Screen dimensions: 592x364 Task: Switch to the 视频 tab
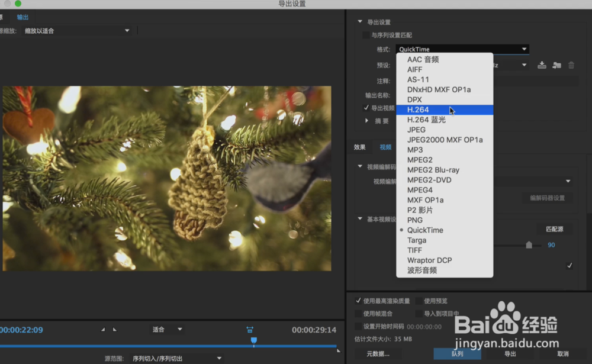click(385, 147)
